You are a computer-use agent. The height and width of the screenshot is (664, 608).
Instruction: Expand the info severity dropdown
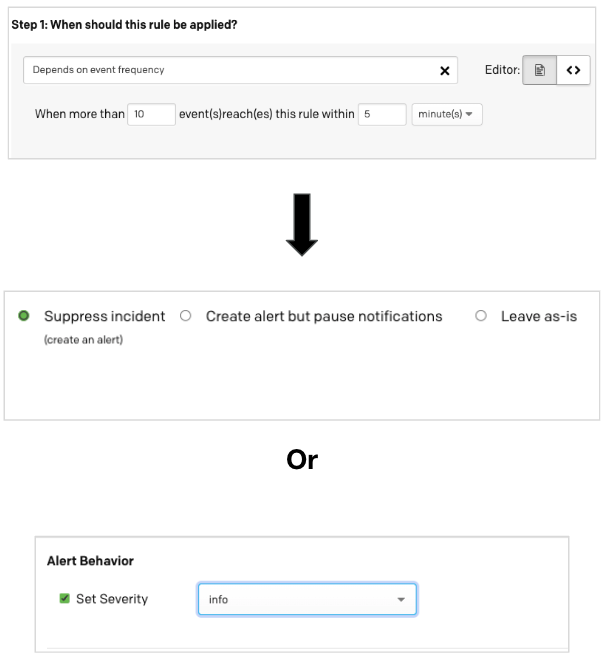[307, 600]
